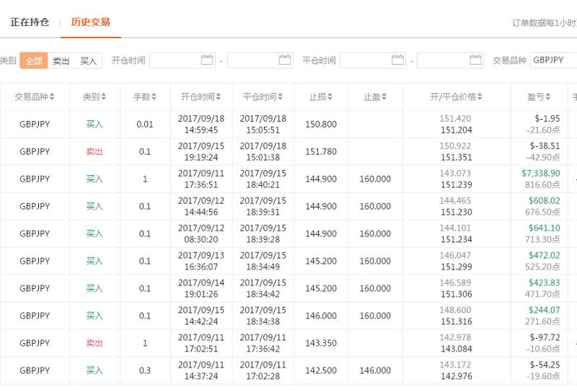Select profit value $641.10
The image size is (577, 392).
point(545,228)
